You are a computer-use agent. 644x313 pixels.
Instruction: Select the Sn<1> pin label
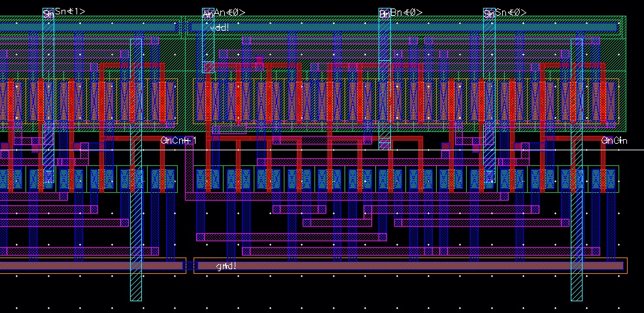(x=70, y=12)
